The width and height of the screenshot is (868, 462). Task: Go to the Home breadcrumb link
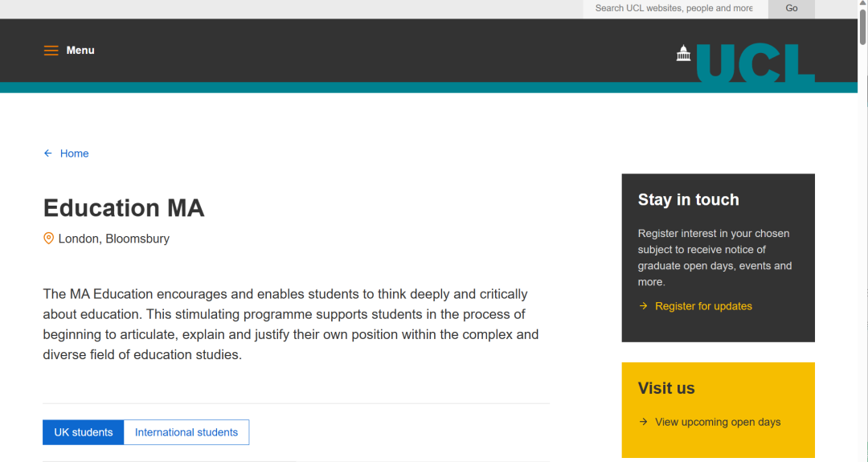point(74,153)
